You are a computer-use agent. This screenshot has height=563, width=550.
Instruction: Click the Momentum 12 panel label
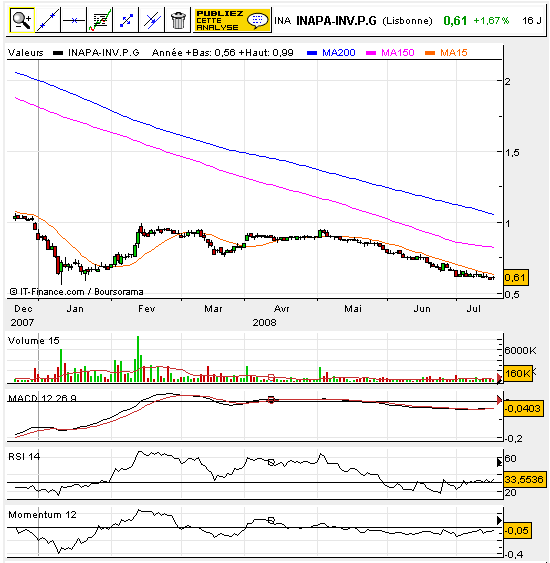click(x=42, y=515)
